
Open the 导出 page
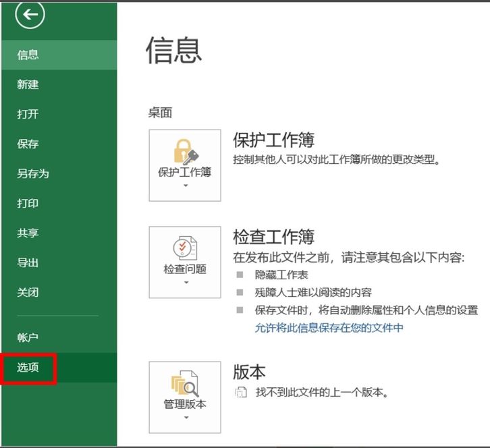tap(59, 262)
